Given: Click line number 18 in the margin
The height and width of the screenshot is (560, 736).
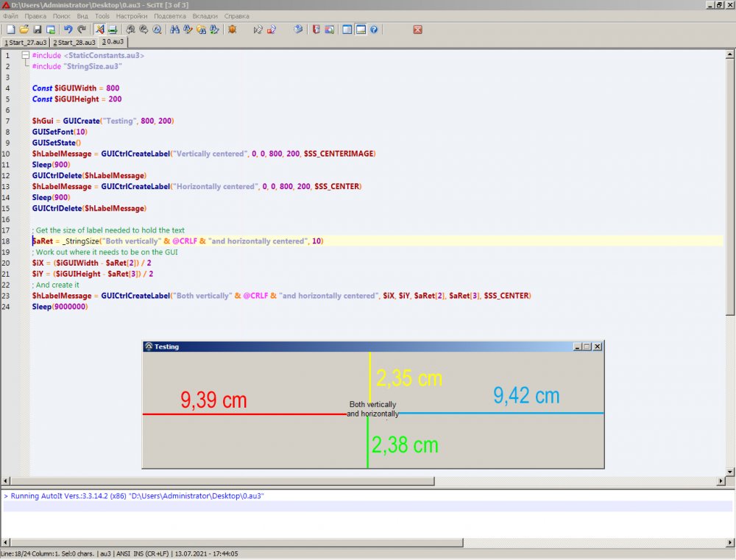Looking at the screenshot, I should point(6,241).
